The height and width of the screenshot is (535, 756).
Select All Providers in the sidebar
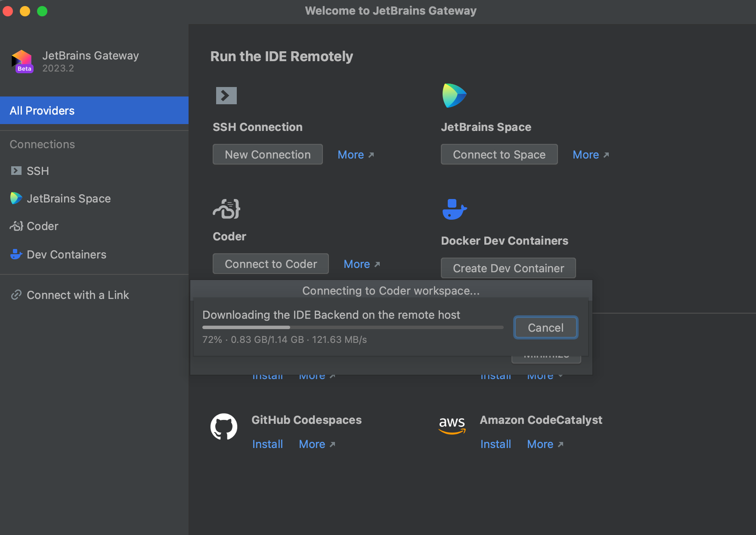click(41, 110)
